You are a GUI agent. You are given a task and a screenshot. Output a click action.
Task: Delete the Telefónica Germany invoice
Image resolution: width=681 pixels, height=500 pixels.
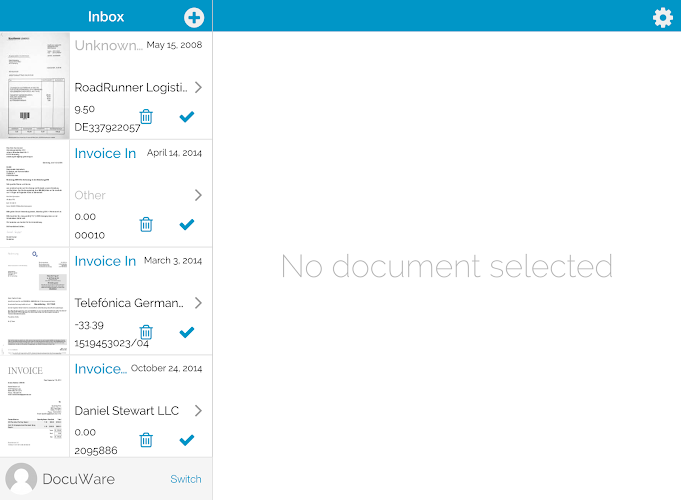coord(146,332)
